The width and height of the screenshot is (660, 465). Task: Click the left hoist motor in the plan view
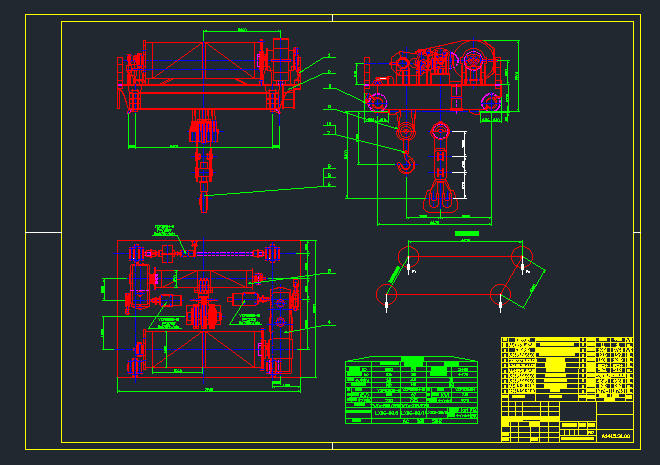pyautogui.click(x=170, y=300)
